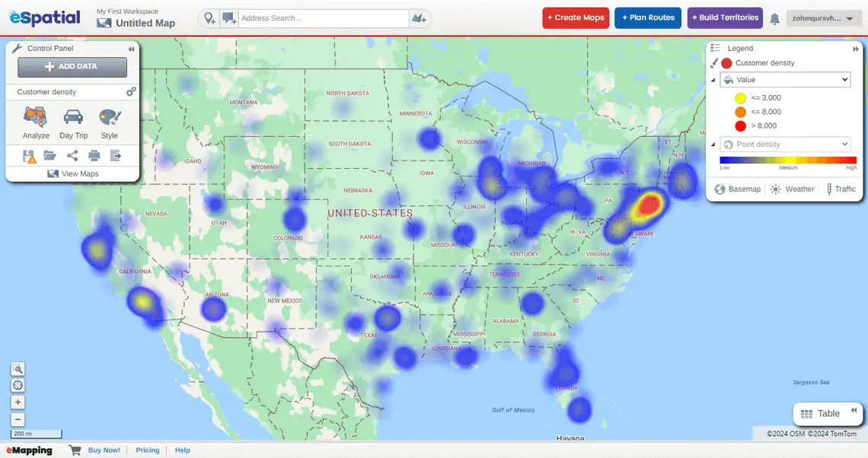868x458 pixels.
Task: Open the Point density dropdown
Action: pos(785,144)
